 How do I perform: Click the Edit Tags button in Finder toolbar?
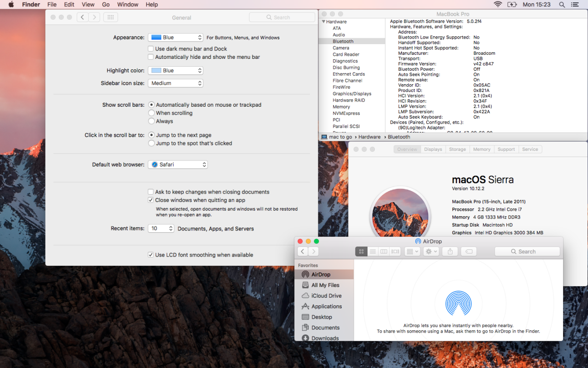pyautogui.click(x=469, y=252)
